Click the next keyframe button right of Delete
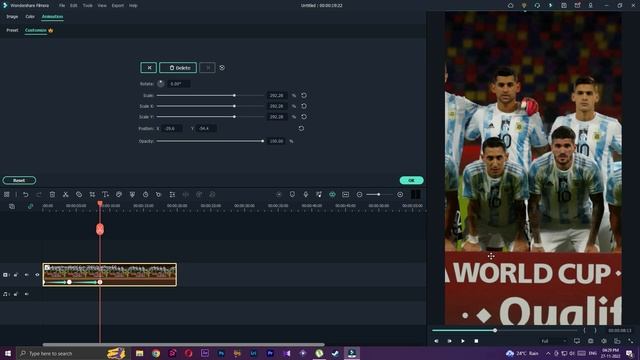 (207, 68)
